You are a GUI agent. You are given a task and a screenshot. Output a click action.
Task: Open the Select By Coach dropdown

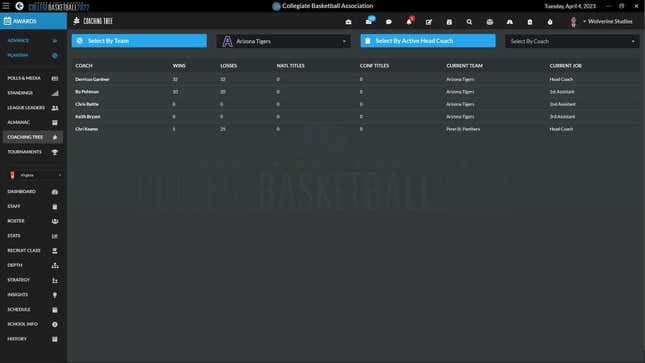point(572,41)
